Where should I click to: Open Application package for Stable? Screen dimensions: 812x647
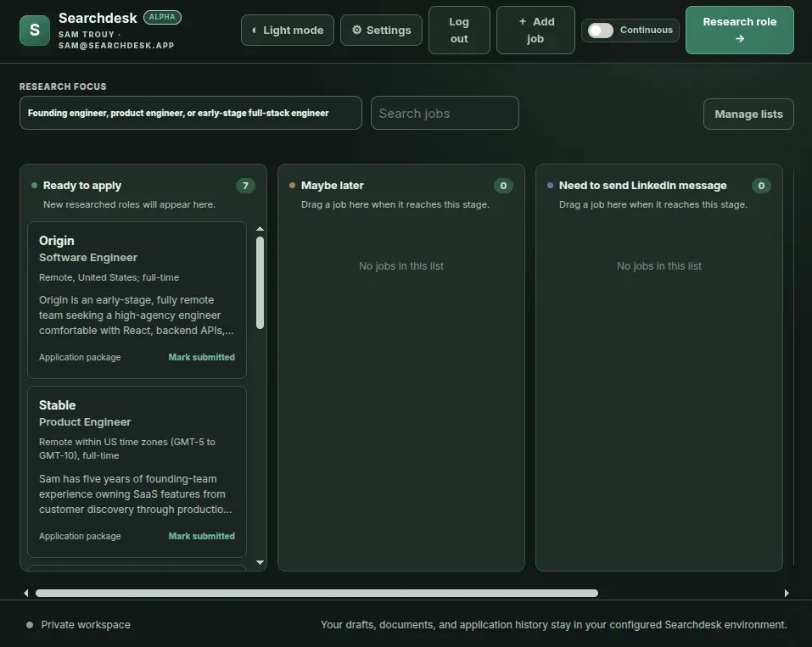click(80, 536)
